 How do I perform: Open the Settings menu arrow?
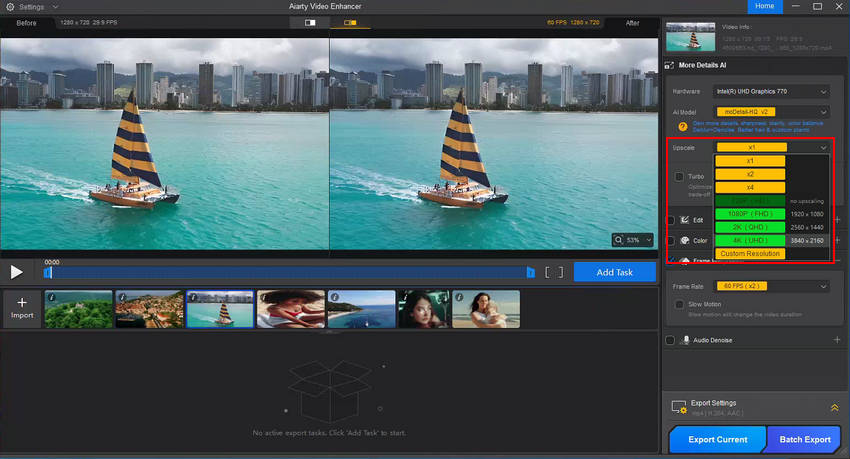55,7
